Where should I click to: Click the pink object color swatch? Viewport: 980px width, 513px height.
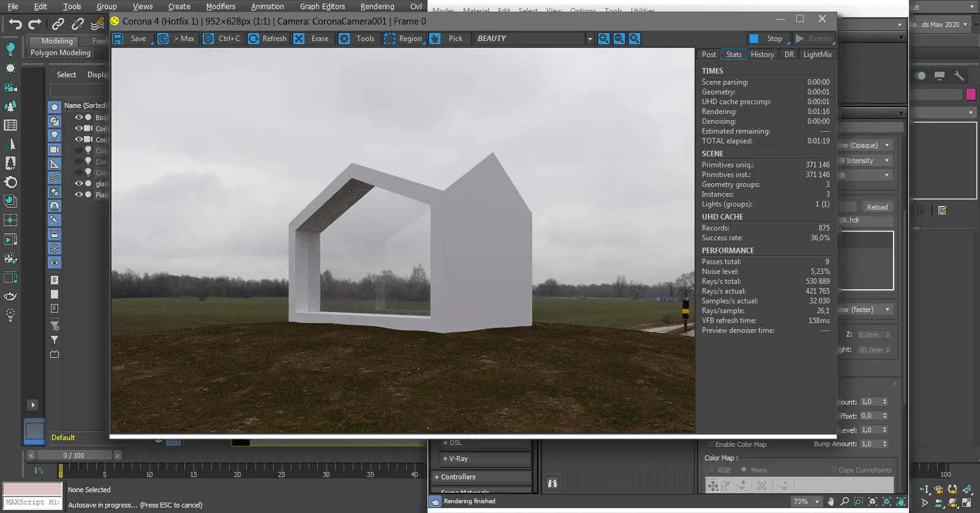click(971, 94)
